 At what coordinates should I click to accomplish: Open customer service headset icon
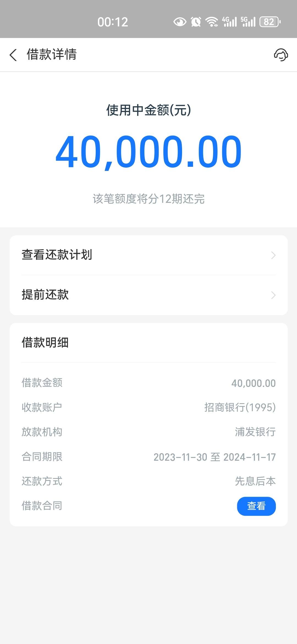[281, 54]
